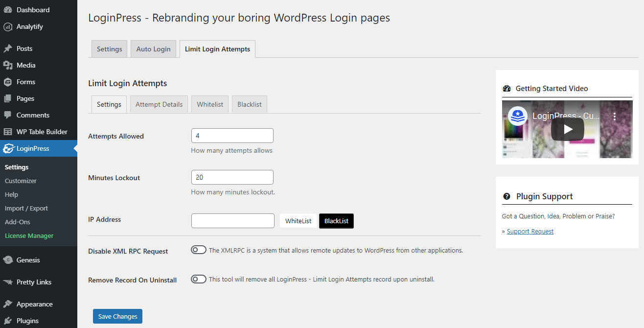644x328 pixels.
Task: Click the Plugins plug icon
Action: click(x=7, y=321)
